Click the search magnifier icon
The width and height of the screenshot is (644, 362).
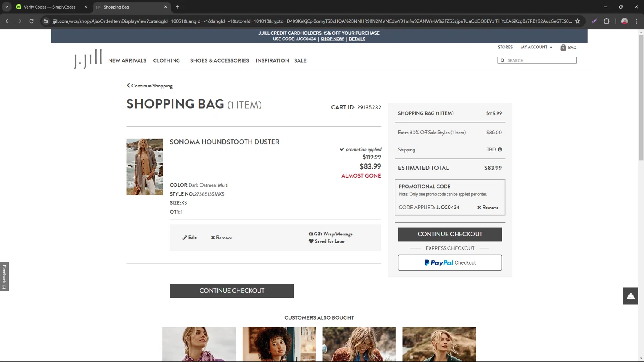(502, 60)
